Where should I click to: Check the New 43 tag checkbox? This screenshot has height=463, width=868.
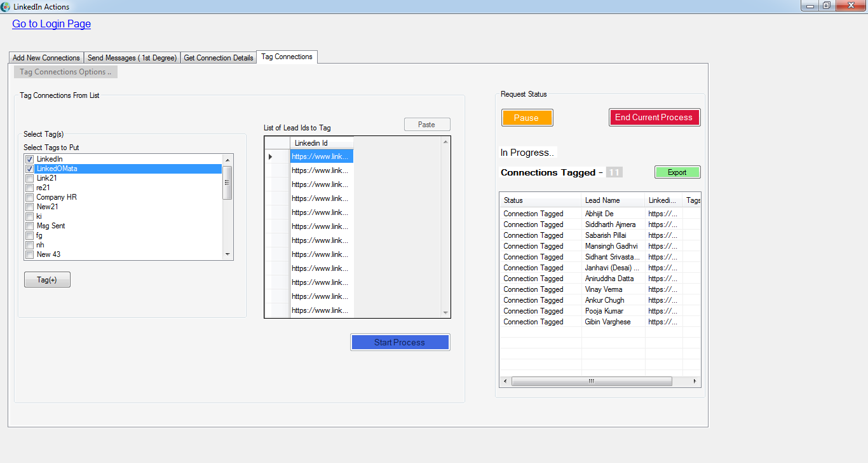[x=29, y=254]
